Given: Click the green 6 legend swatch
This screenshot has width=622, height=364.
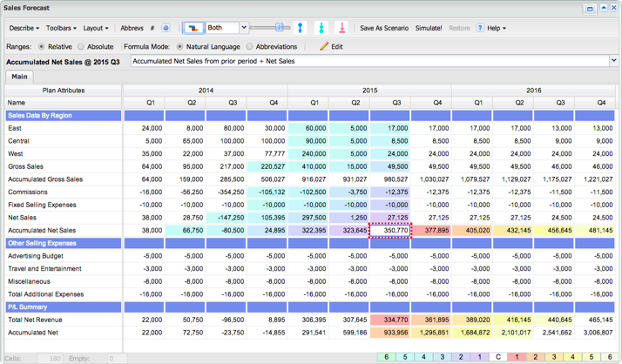Looking at the screenshot, I should click(x=387, y=357).
